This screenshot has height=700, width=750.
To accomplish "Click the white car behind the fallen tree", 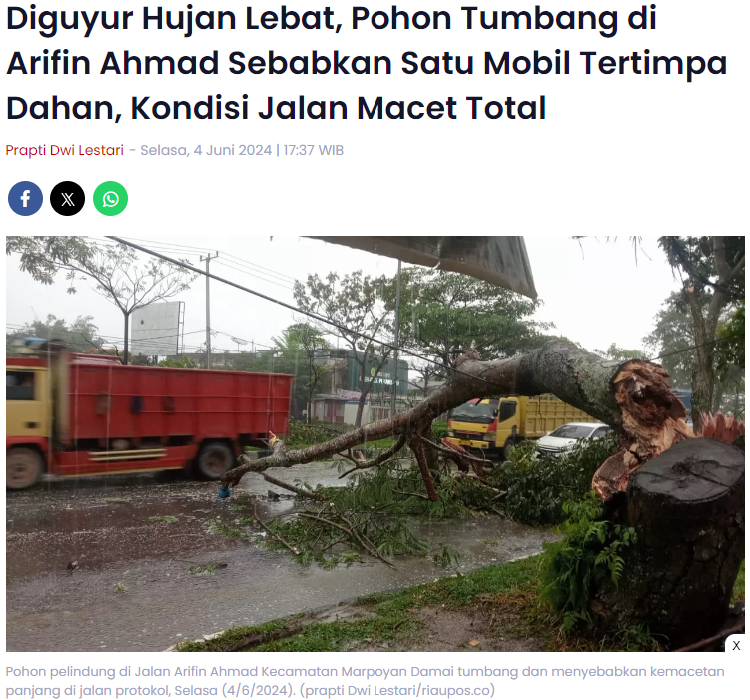I will pyautogui.click(x=574, y=439).
